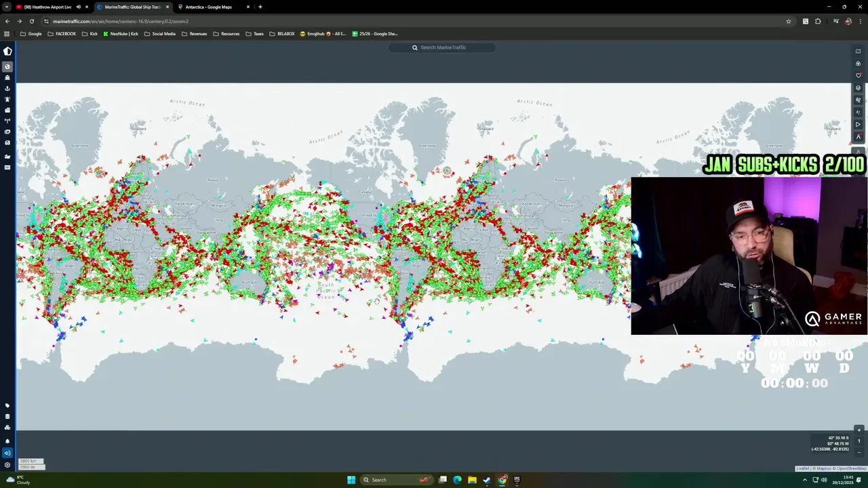This screenshot has height=488, width=868.
Task: Open the vessel filter cube icon on right toolbar
Action: 858,88
